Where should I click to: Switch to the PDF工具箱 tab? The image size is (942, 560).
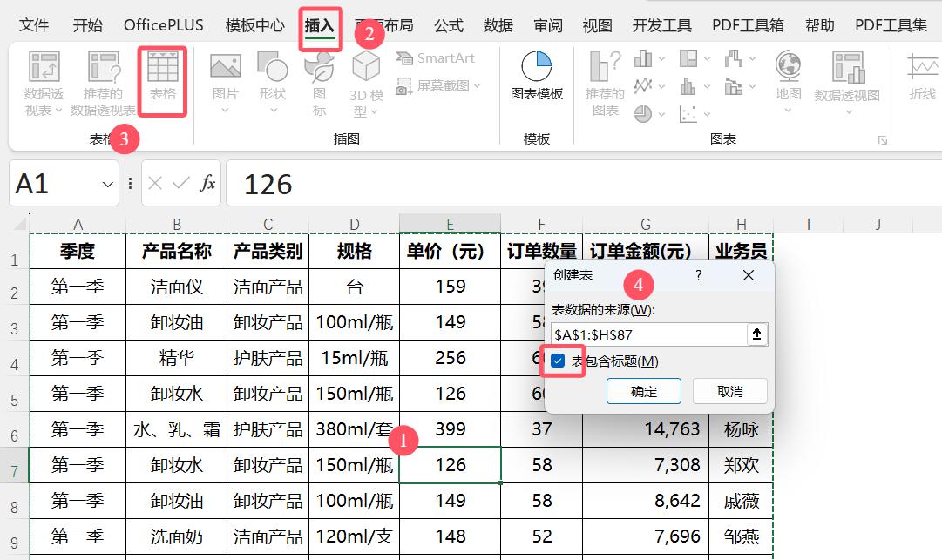click(x=748, y=25)
